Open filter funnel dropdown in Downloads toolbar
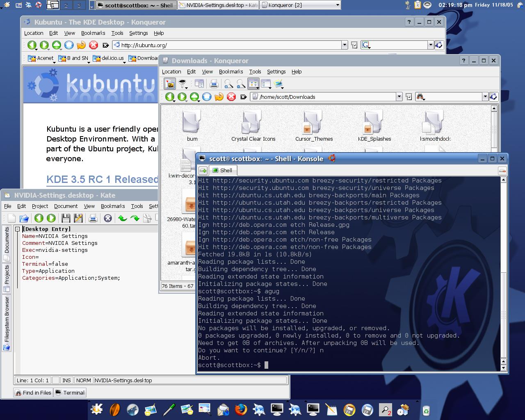 (x=183, y=84)
